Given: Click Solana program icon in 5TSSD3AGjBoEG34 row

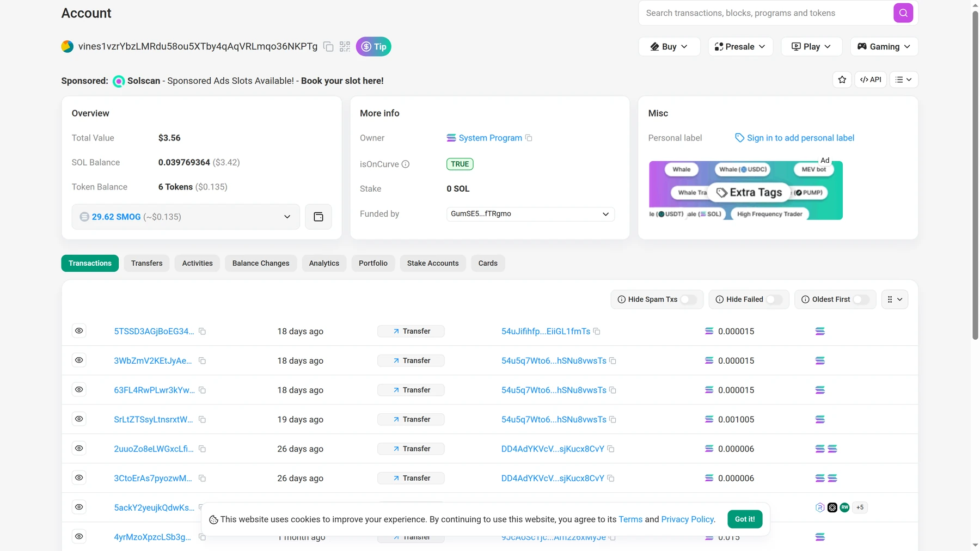Looking at the screenshot, I should [x=820, y=332].
